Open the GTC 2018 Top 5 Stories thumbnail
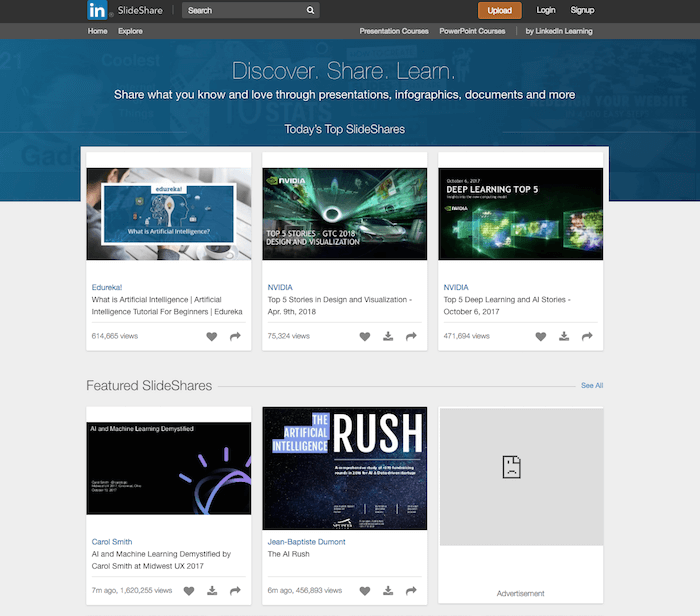Image resolution: width=700 pixels, height=616 pixels. point(345,214)
